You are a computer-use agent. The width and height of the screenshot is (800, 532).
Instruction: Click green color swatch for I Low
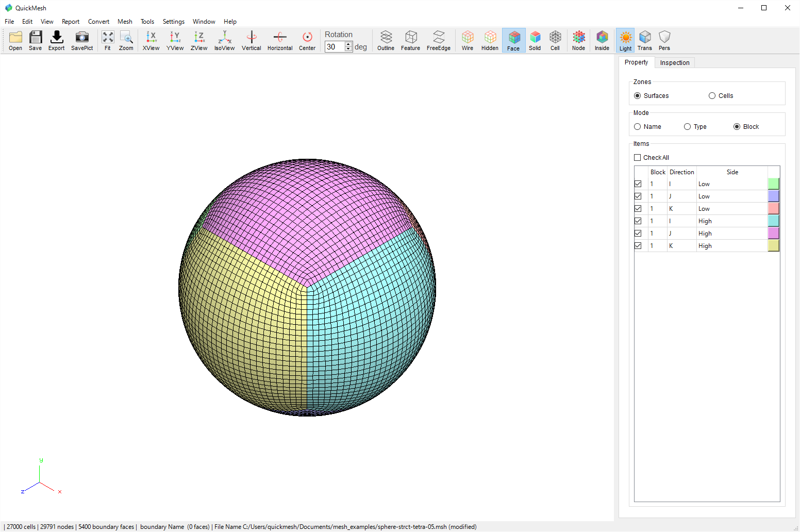click(773, 184)
